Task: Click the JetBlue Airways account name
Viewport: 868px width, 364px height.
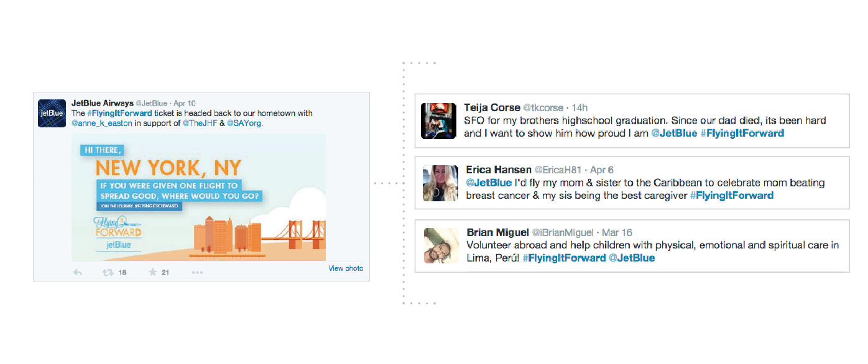Action: tap(102, 103)
